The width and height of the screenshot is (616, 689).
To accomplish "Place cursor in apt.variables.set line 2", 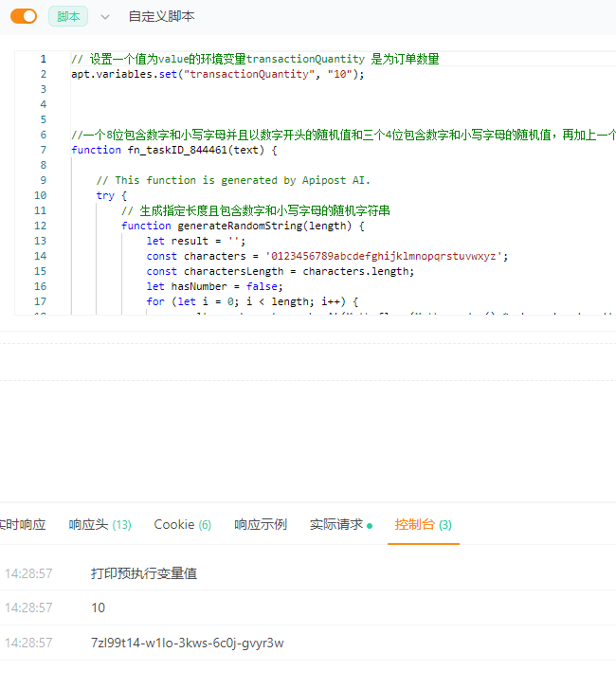I will point(218,74).
